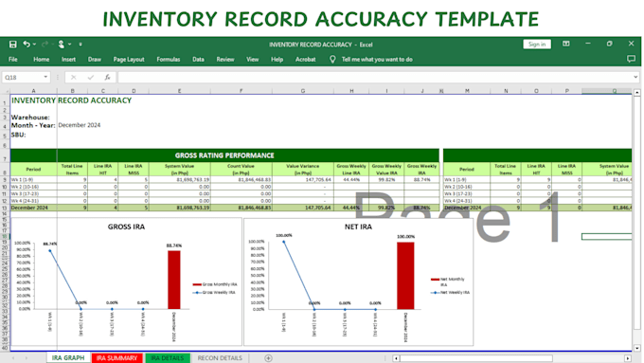This screenshot has width=644, height=363.
Task: Undo the last action
Action: coord(27,44)
